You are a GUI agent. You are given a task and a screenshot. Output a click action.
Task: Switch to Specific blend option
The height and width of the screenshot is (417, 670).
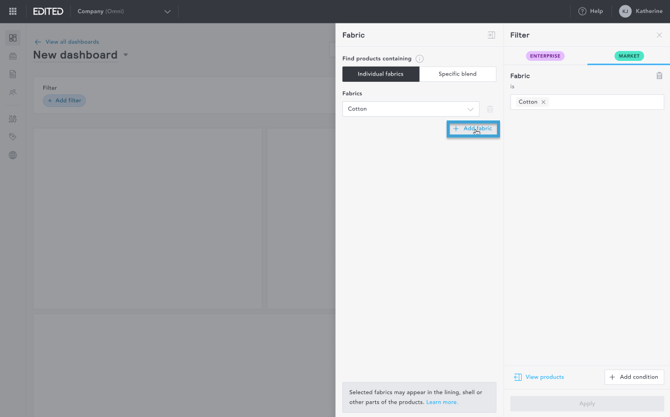tap(458, 74)
